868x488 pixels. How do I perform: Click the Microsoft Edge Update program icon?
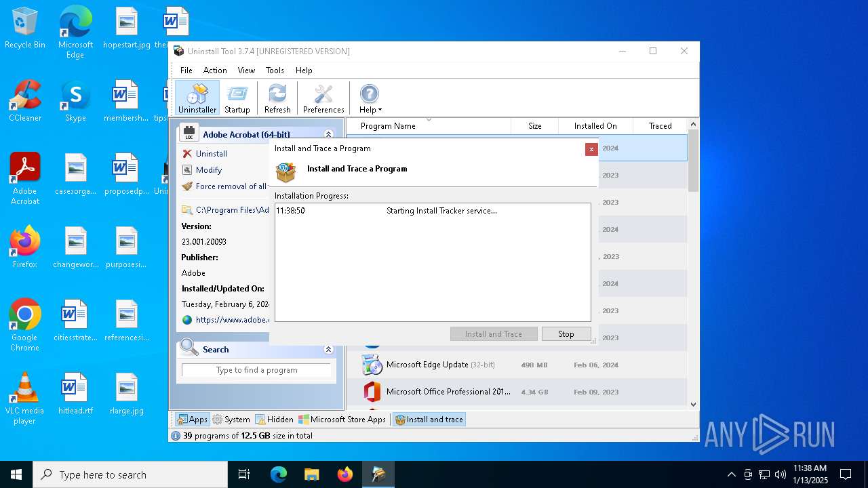pyautogui.click(x=372, y=365)
